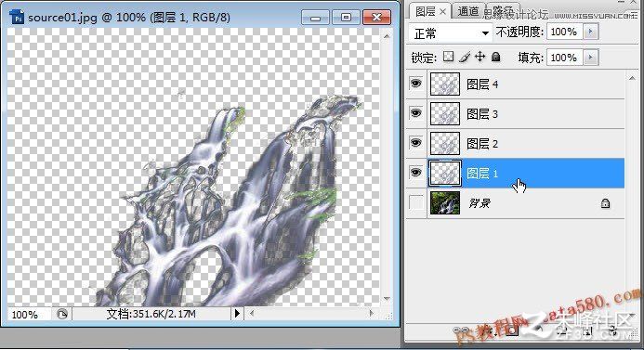
Task: Toggle visibility of 图层 2
Action: pos(415,143)
